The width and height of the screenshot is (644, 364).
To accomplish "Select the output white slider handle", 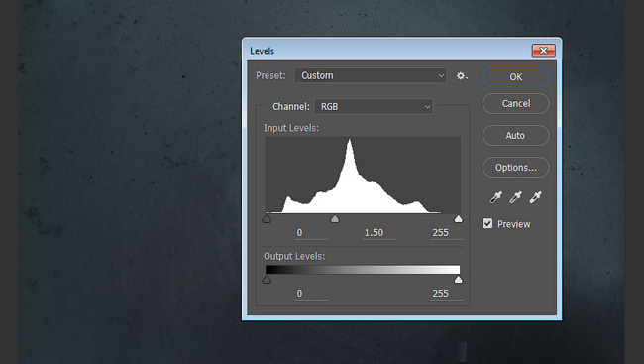I will [458, 280].
